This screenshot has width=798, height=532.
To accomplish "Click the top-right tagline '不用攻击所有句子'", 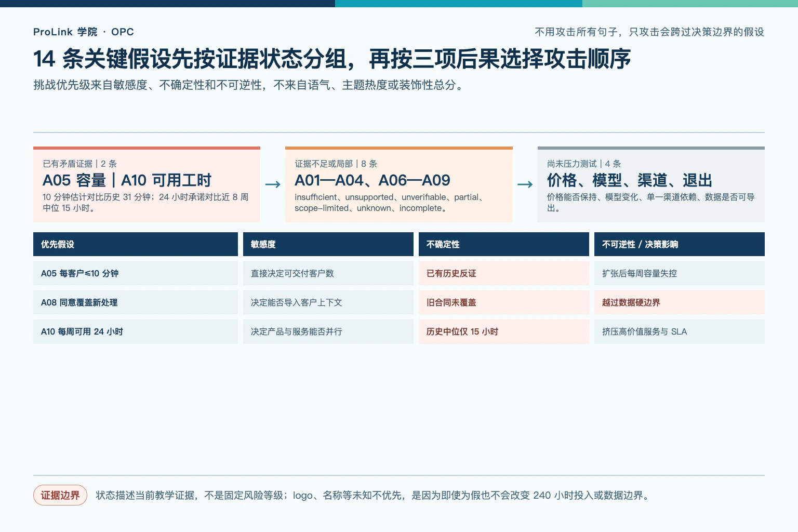I will (x=649, y=32).
